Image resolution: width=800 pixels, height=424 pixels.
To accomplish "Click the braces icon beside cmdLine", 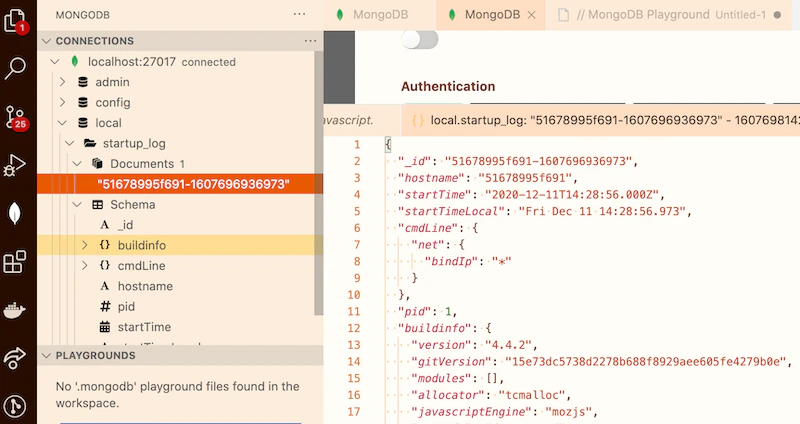I will point(105,266).
